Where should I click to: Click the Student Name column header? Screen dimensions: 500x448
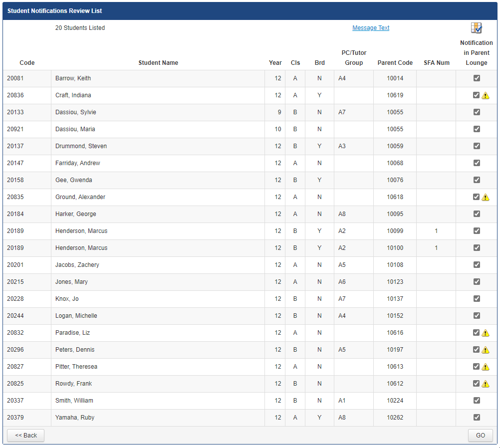(158, 63)
